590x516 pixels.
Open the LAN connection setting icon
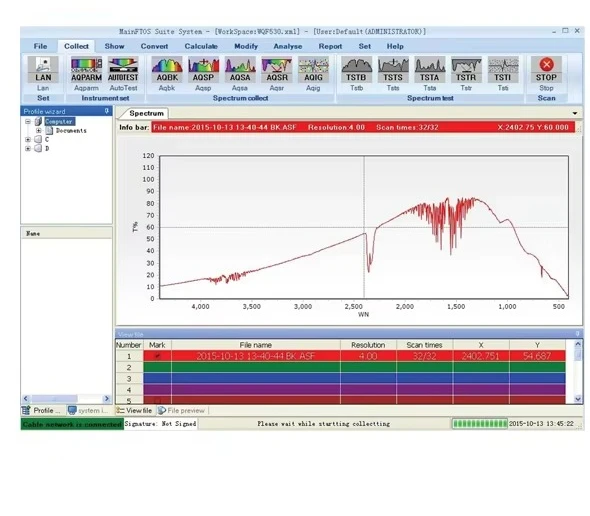[43, 69]
